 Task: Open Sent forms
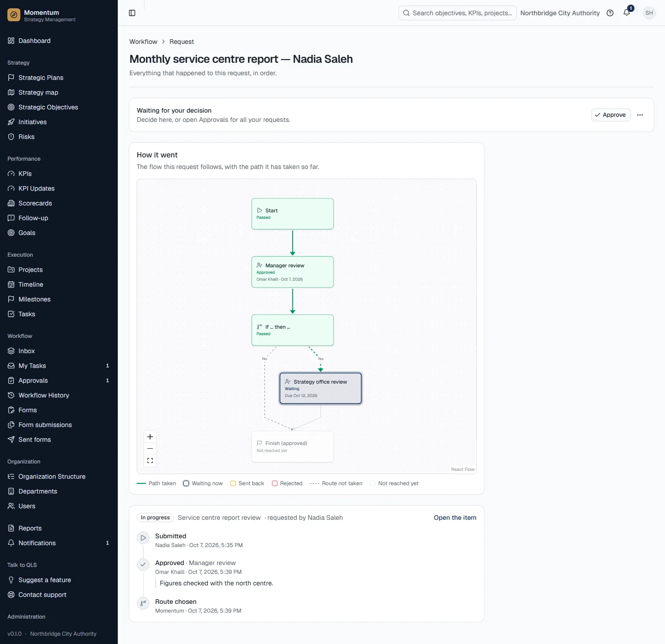(59, 439)
